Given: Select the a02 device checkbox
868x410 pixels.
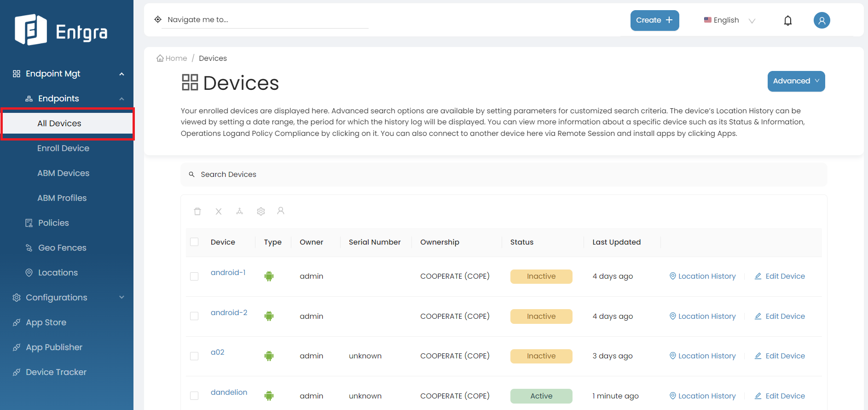Looking at the screenshot, I should click(x=194, y=356).
